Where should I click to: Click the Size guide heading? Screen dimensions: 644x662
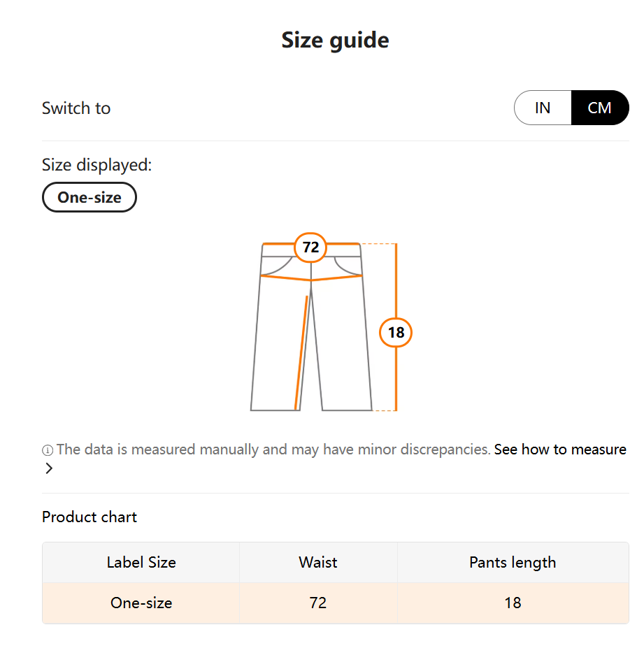click(335, 40)
